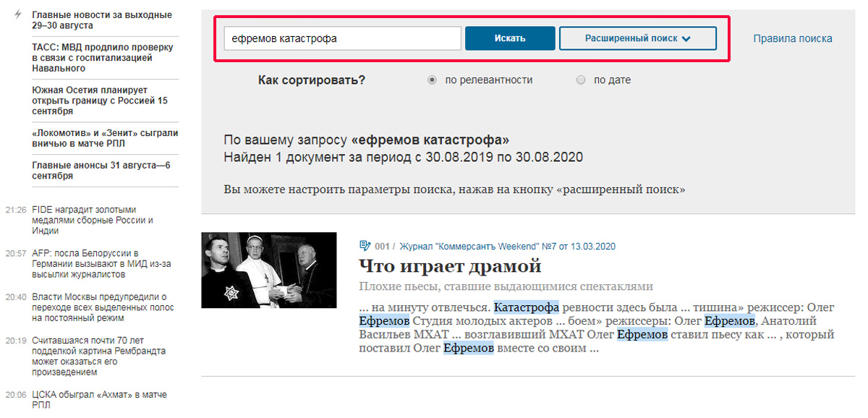Click the article snippet beginning 'на минуту отвлечься'
Image resolution: width=868 pixels, height=418 pixels.
click(x=597, y=328)
